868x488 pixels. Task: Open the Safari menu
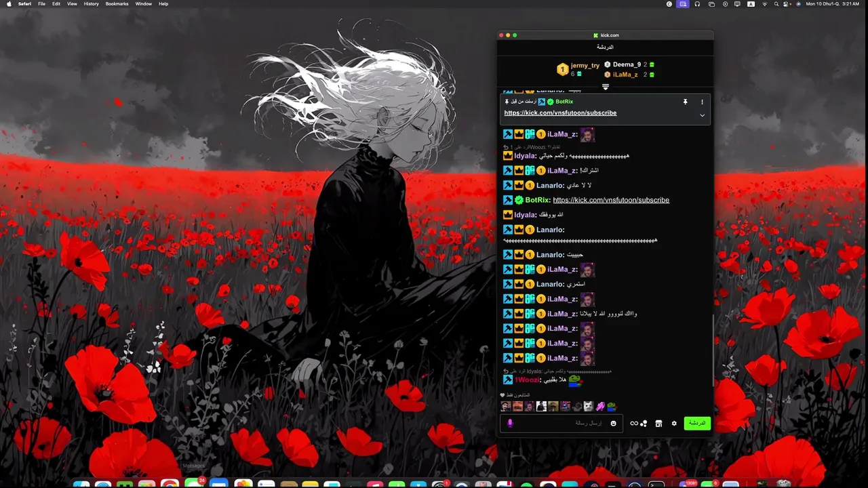click(25, 3)
